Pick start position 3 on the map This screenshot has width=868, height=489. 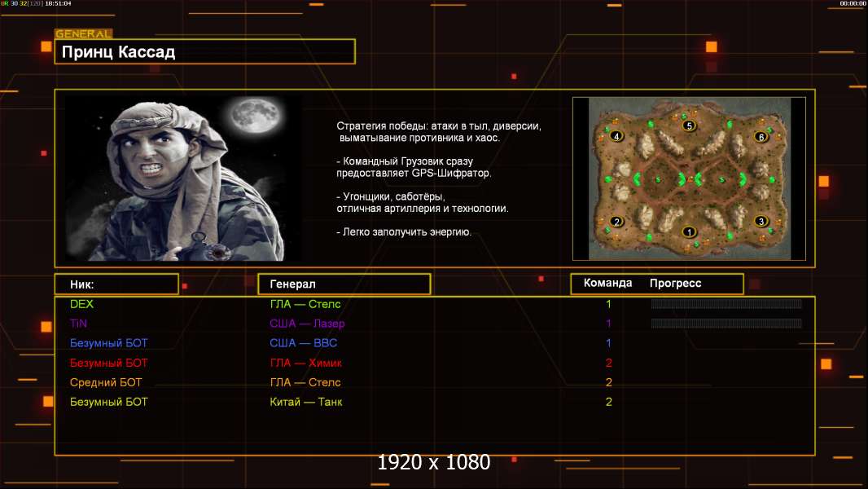(x=761, y=221)
